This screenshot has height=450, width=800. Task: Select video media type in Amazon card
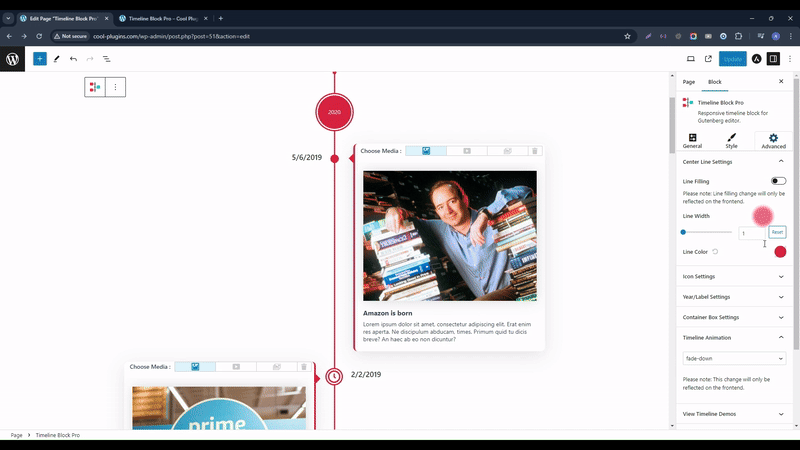point(466,151)
